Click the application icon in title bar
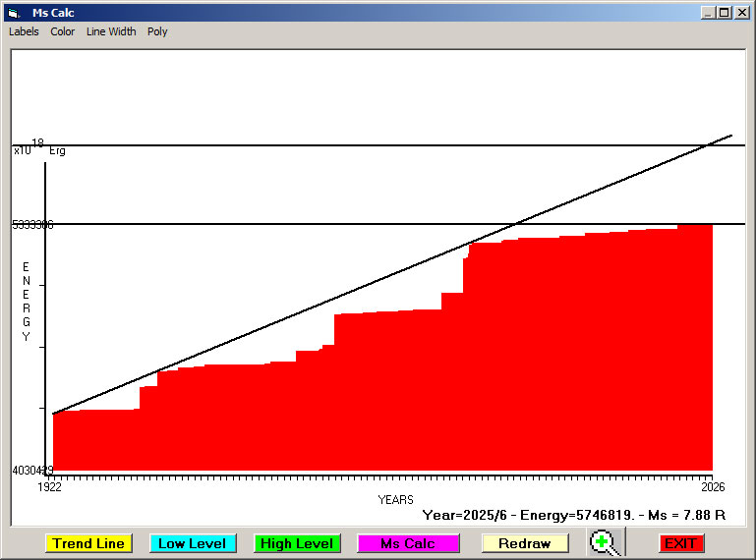The image size is (756, 560). [14, 13]
